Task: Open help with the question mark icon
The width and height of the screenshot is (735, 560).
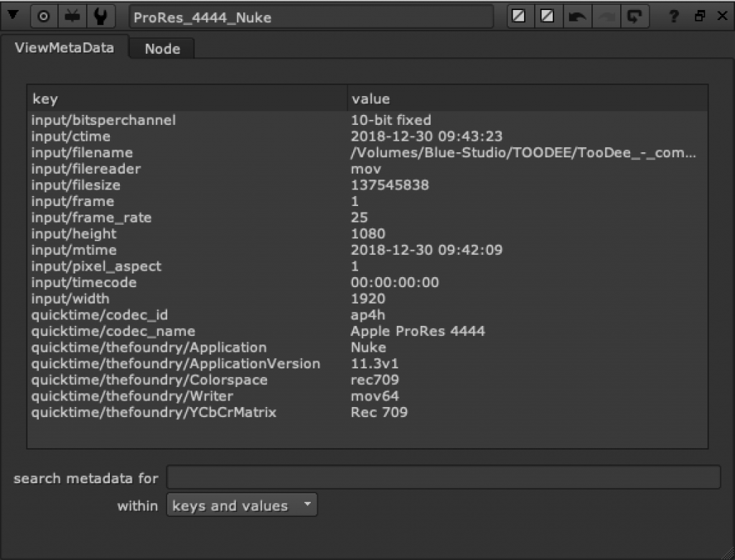Action: 673,17
